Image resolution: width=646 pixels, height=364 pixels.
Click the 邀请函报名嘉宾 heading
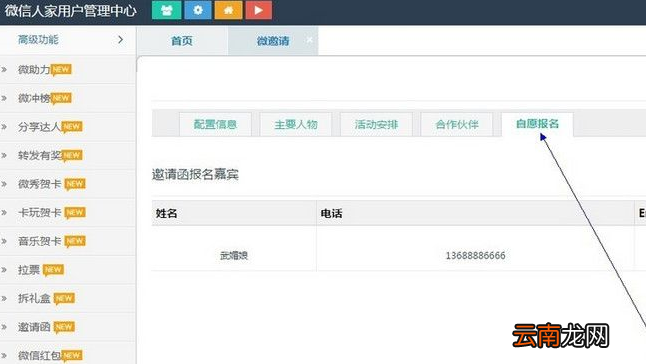195,175
